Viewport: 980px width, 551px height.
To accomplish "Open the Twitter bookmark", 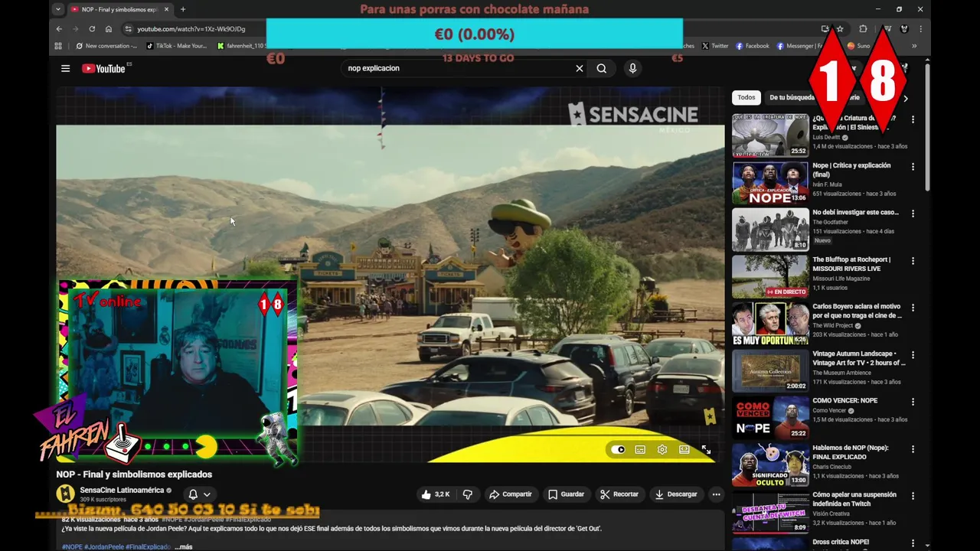I will 715,46.
